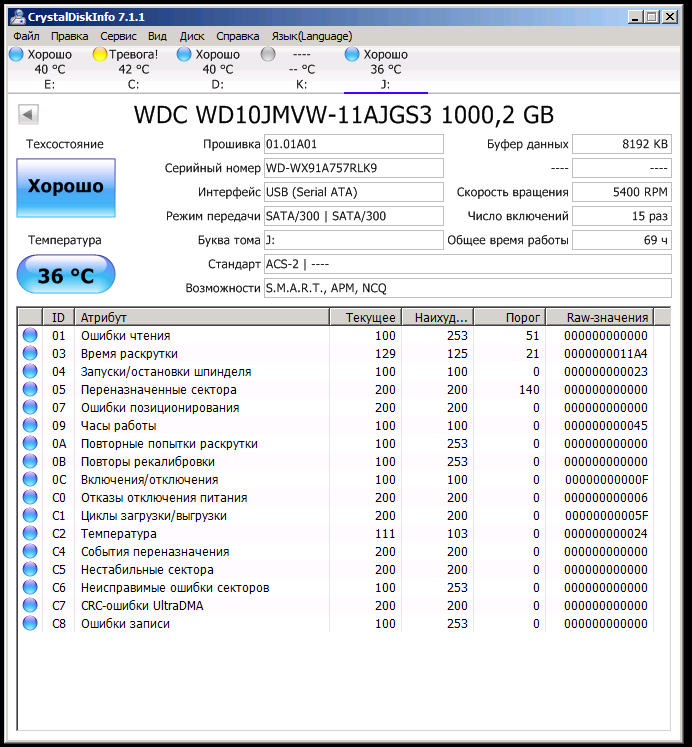Click status icon of Запуски/остановки шпинделя row
Viewport: 692px width, 747px height.
pos(30,372)
